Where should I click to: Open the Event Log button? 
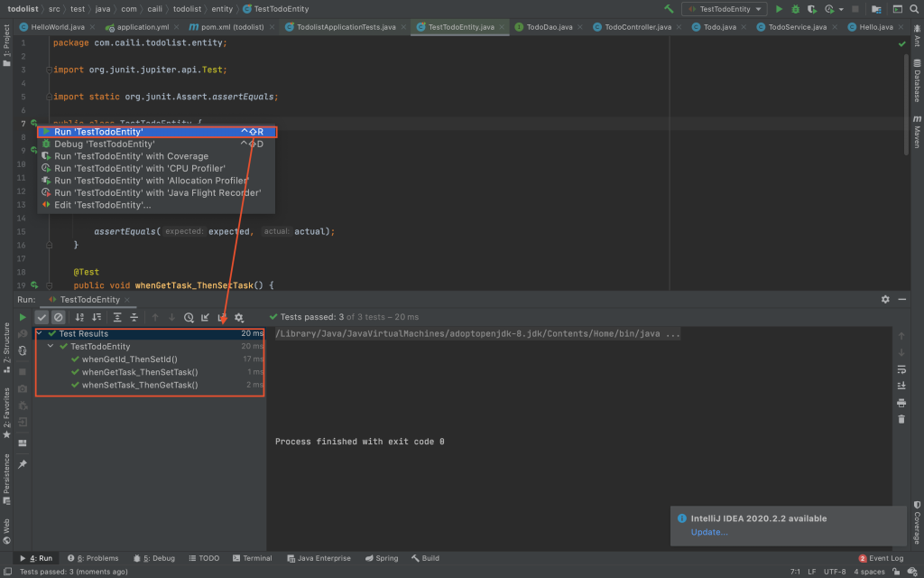click(x=881, y=558)
